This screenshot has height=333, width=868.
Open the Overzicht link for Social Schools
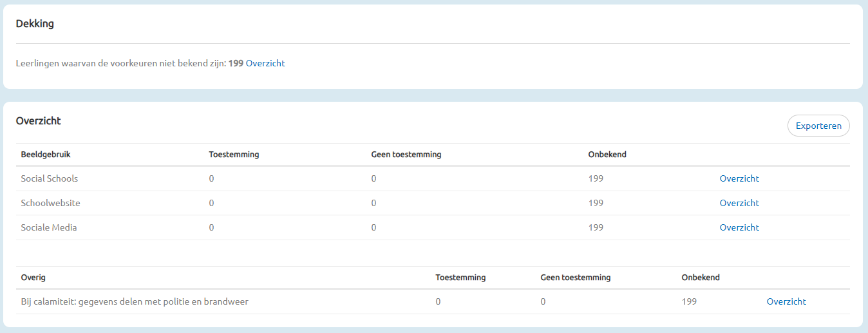pos(739,178)
